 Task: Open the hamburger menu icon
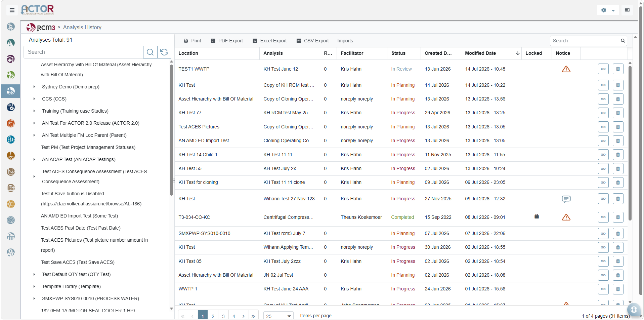(12, 10)
